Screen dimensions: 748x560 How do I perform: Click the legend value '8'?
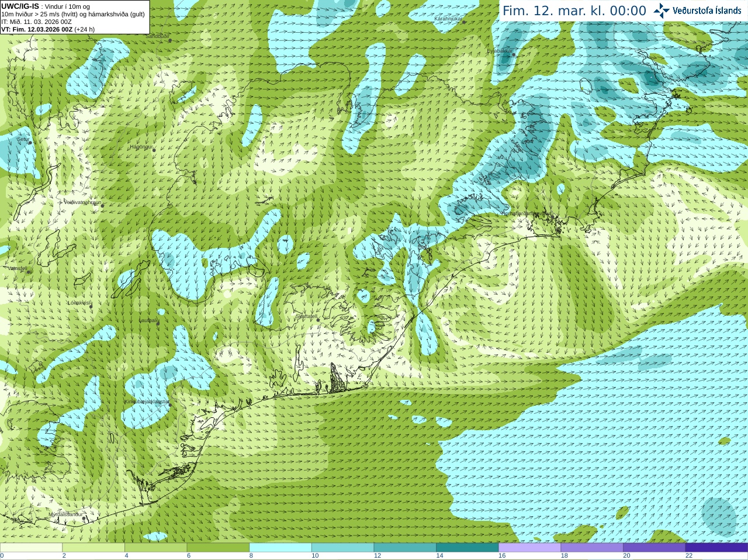251,556
